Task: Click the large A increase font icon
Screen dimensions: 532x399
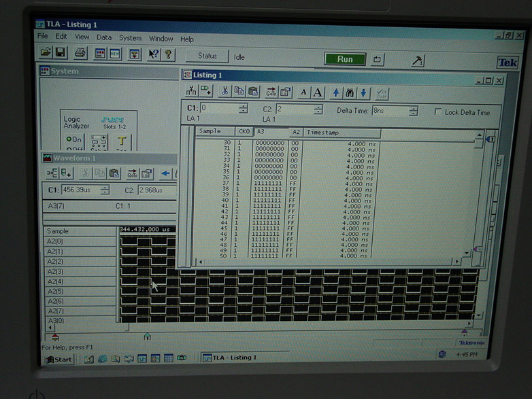Action: tap(318, 92)
